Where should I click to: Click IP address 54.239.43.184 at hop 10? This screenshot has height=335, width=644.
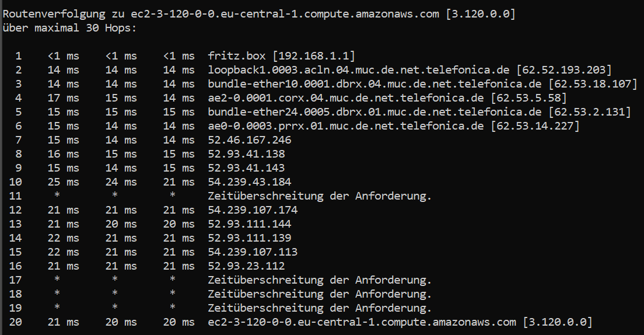point(249,182)
